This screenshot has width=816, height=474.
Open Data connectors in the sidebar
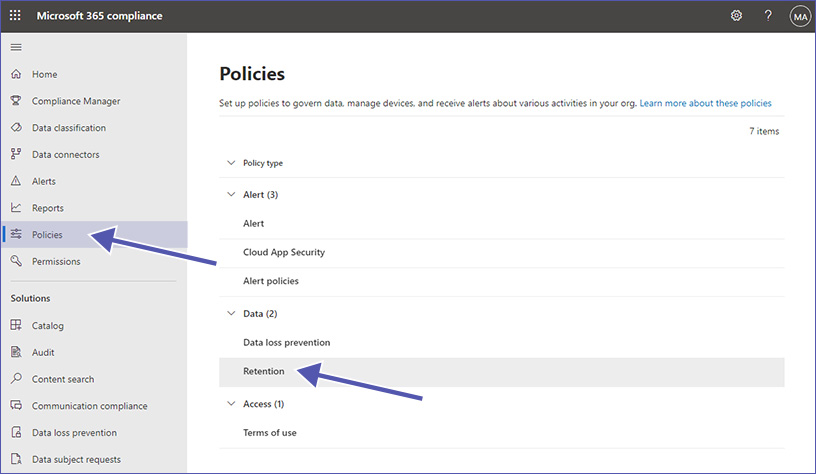point(94,155)
